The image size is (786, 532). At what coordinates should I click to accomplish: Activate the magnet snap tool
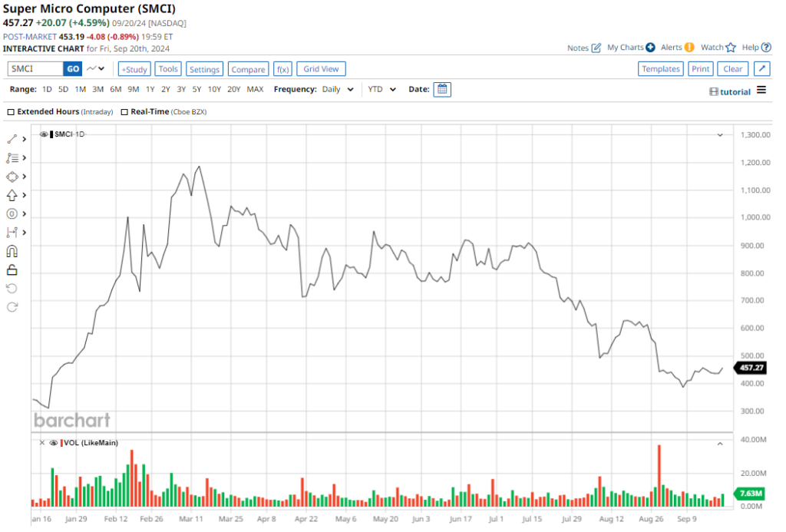tap(12, 251)
